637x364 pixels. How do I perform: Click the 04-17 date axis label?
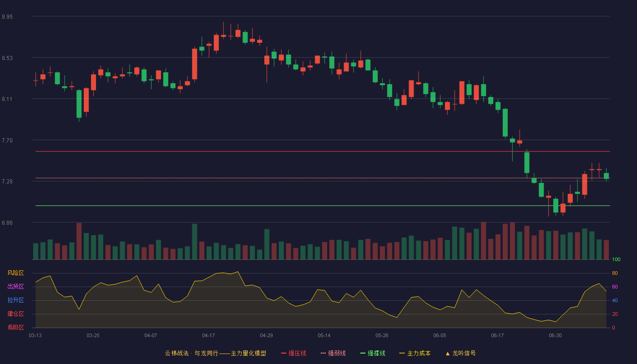pos(208,335)
